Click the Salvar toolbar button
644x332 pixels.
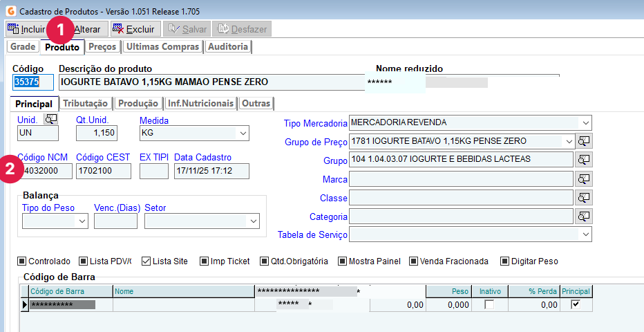(187, 29)
